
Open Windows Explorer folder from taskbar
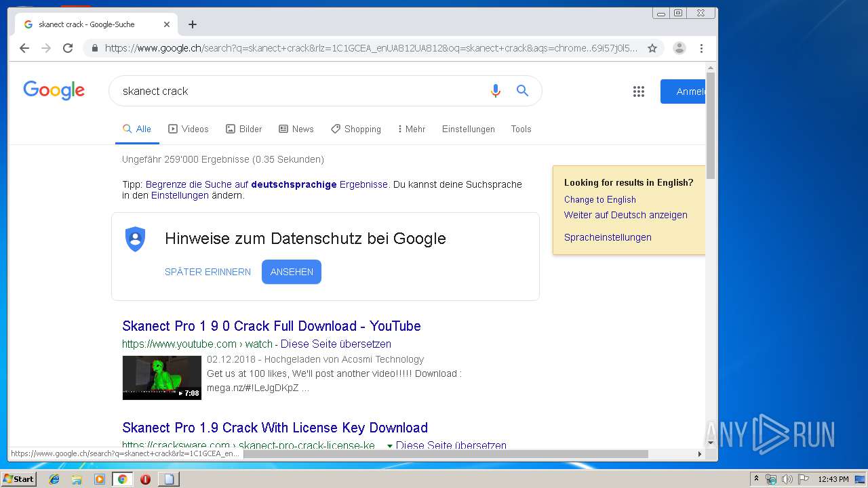pyautogui.click(x=77, y=479)
